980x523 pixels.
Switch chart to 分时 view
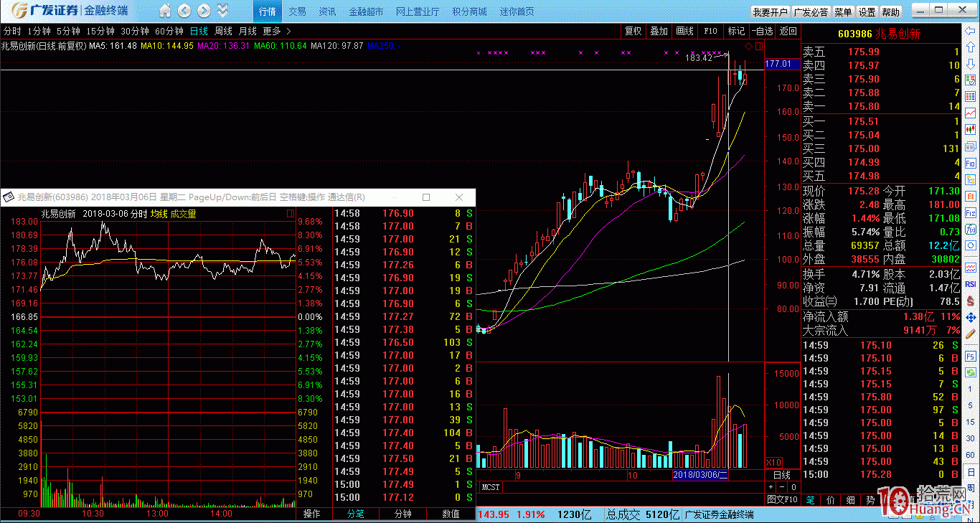(x=12, y=31)
